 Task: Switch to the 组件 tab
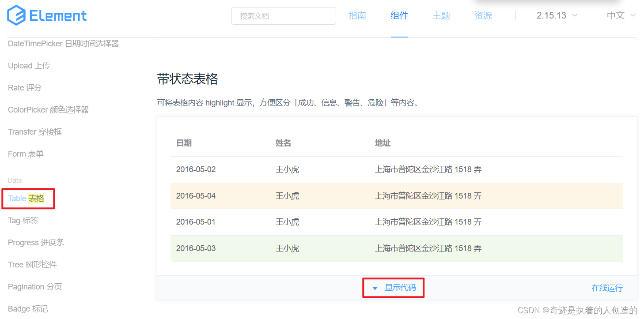coord(399,15)
